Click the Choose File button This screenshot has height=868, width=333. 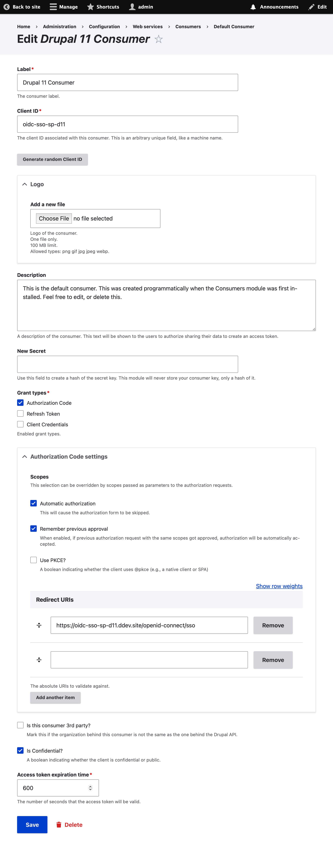click(54, 218)
